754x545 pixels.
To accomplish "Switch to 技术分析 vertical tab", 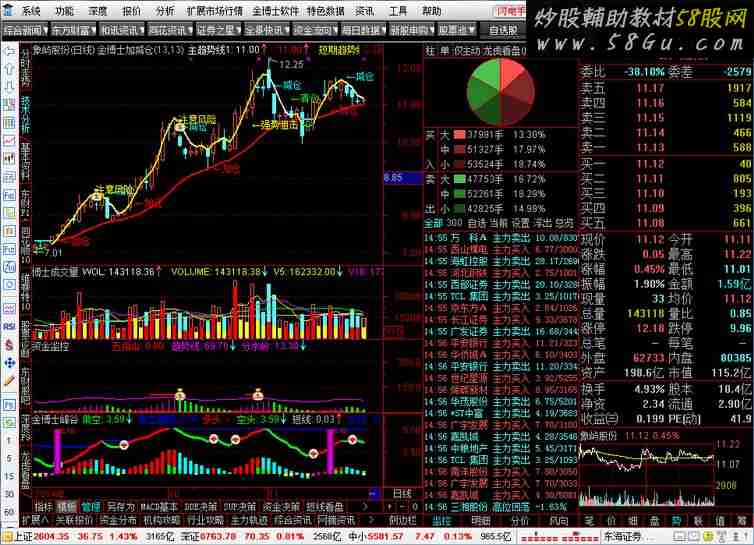I will tap(25, 114).
